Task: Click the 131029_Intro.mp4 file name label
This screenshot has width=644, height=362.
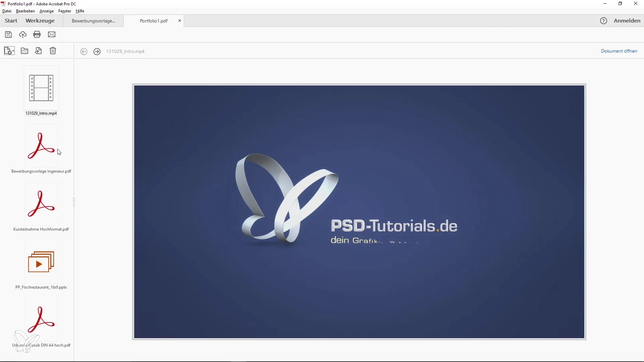Action: [x=41, y=113]
